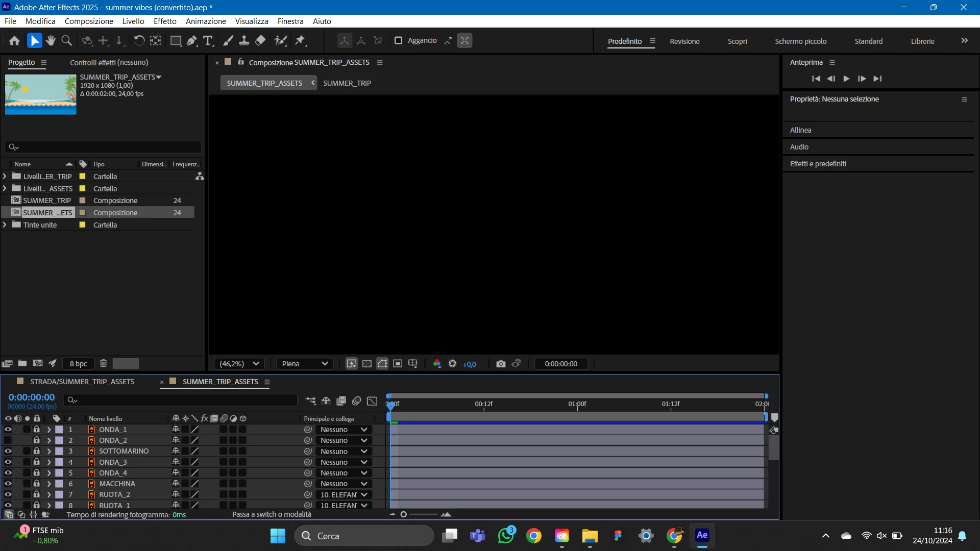
Task: Select the Zoom tool in toolbar
Action: [x=66, y=41]
